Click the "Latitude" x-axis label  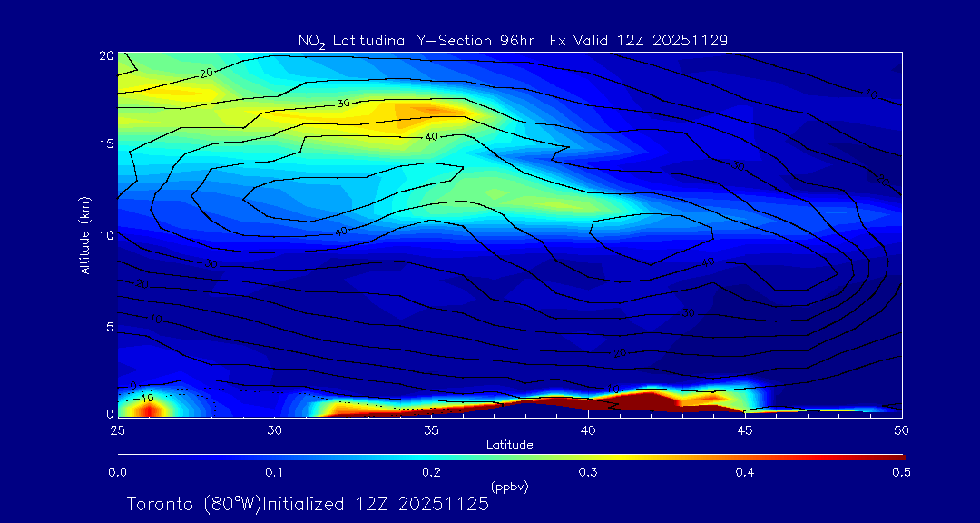510,445
